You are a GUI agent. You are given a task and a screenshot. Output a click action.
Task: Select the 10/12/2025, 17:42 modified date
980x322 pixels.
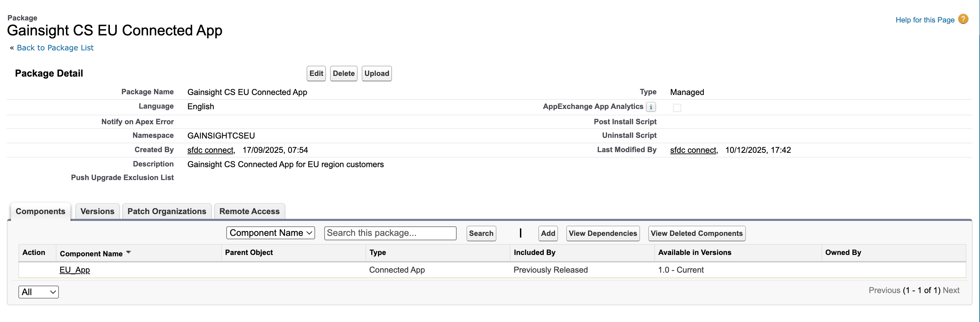(x=758, y=150)
